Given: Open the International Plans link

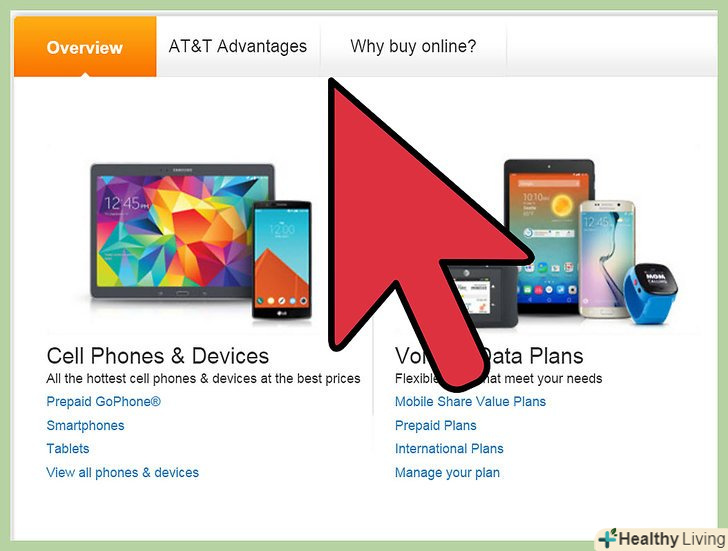Looking at the screenshot, I should [x=449, y=448].
